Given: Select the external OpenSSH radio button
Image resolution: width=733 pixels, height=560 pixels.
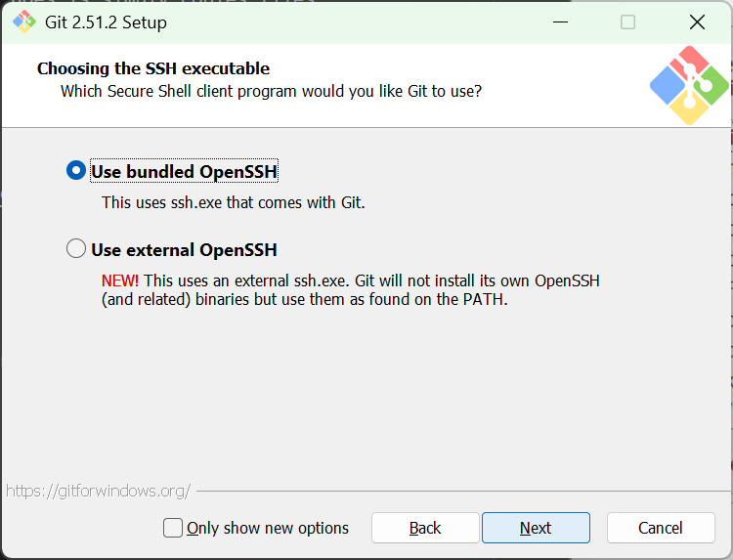Looking at the screenshot, I should pyautogui.click(x=76, y=249).
